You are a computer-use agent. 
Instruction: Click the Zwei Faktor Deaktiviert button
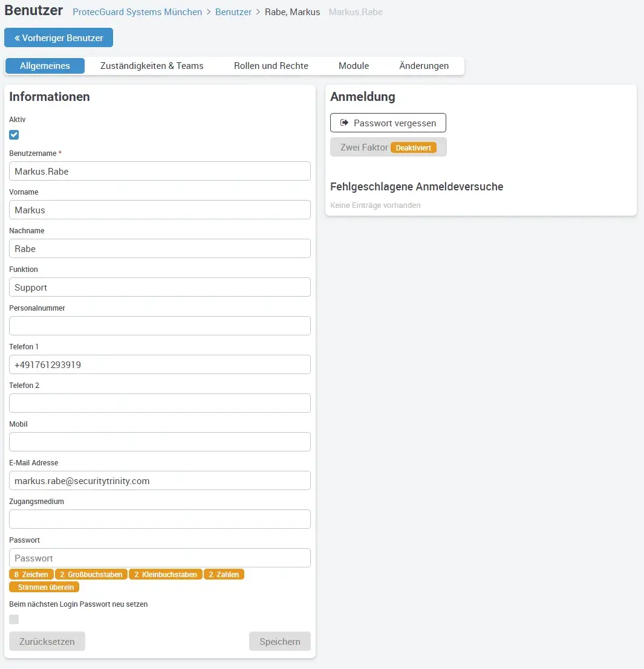point(388,147)
